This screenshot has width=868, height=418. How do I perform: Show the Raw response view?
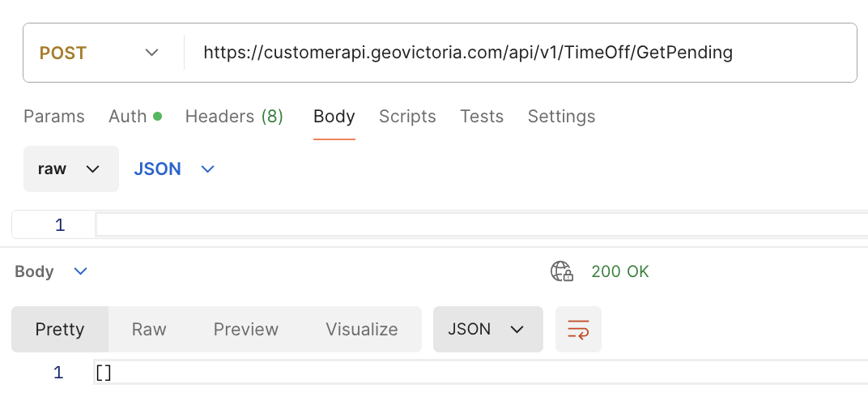coord(149,329)
